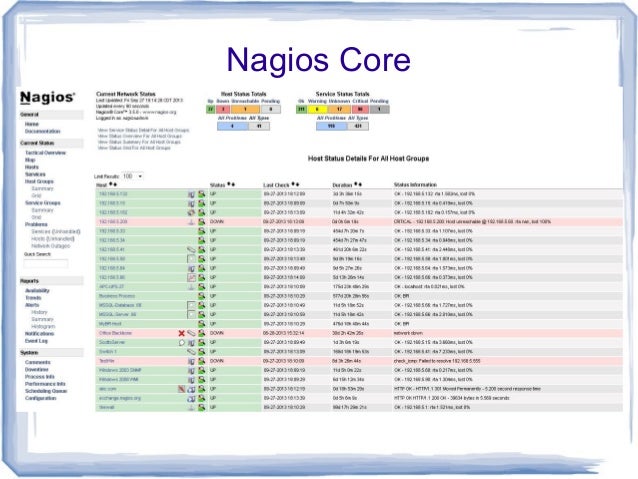Click the red X icon on Office Backbone

tap(181, 333)
